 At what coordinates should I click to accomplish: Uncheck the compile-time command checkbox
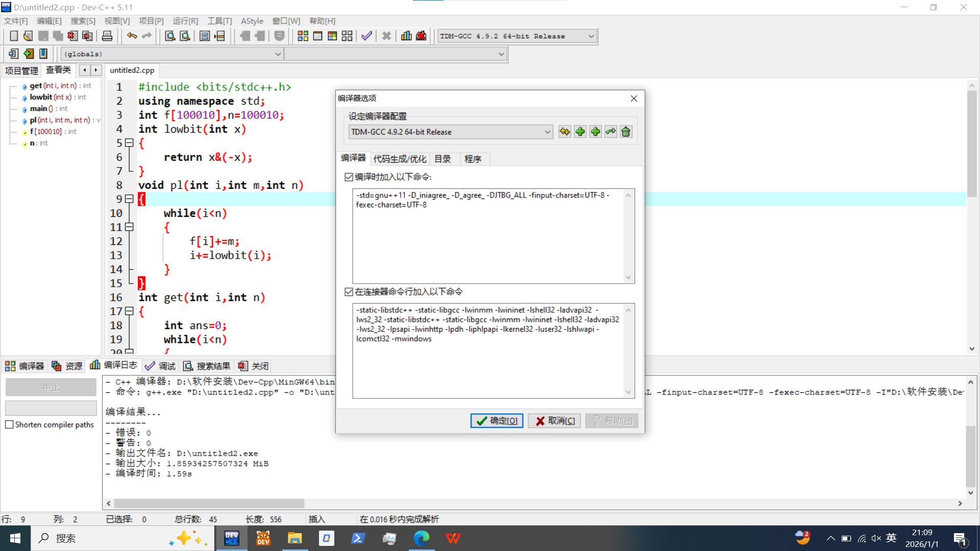(x=349, y=177)
